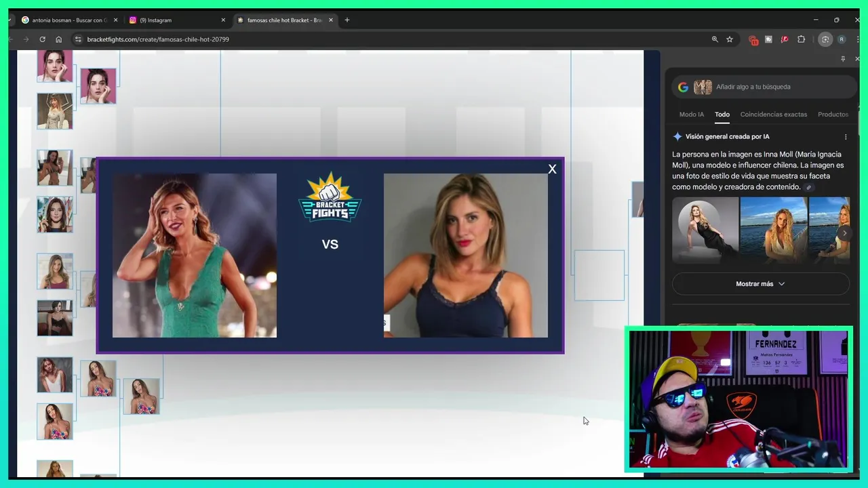Close the antonia bosman search tab
Image resolution: width=868 pixels, height=488 pixels.
click(x=115, y=20)
